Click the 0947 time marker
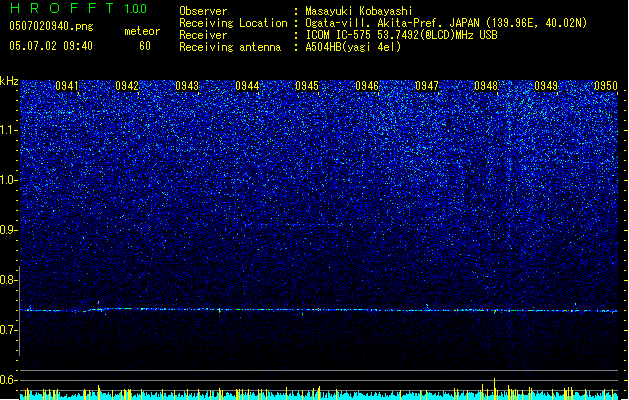Screen dimensions: 629x400 pos(427,86)
